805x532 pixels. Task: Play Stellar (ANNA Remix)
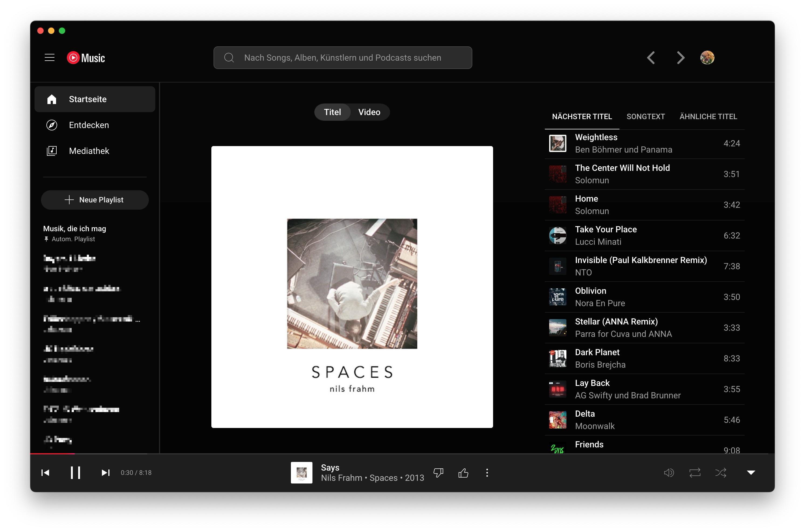point(645,328)
